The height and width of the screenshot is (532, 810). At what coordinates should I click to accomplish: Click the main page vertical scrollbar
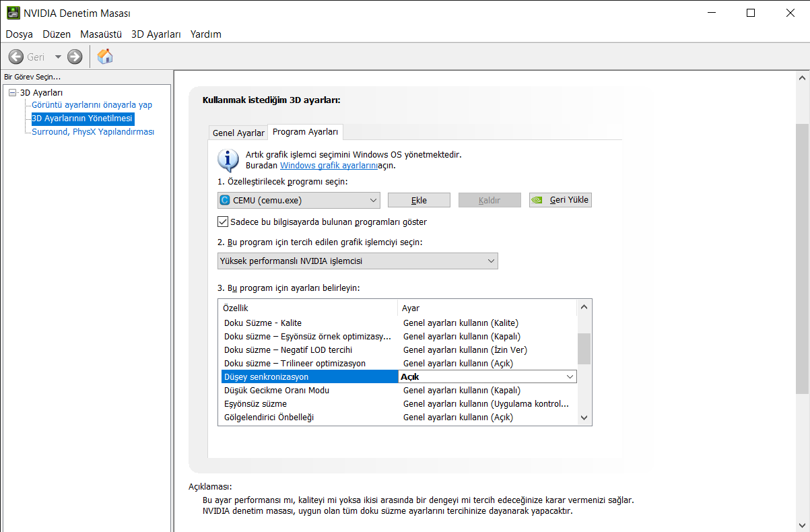[802, 259]
